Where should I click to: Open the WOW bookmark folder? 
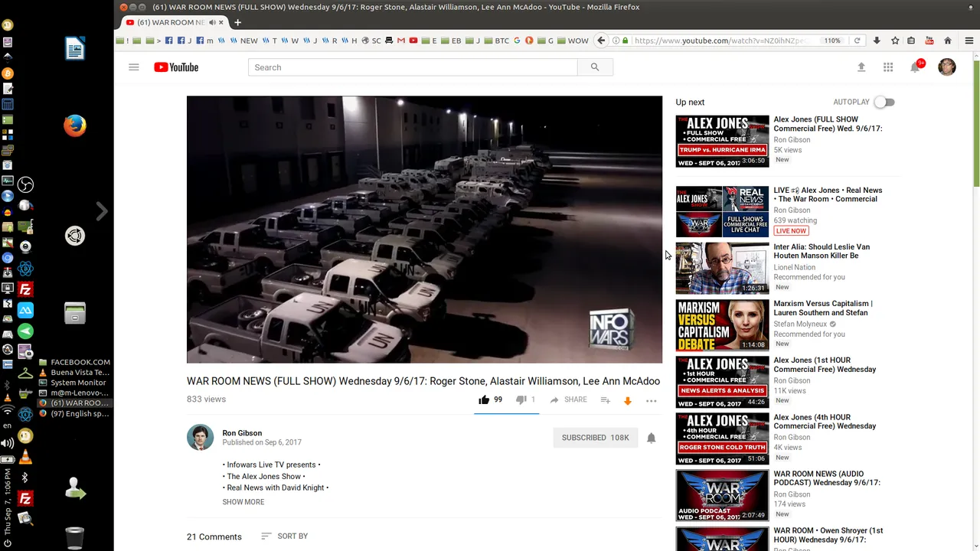(573, 41)
